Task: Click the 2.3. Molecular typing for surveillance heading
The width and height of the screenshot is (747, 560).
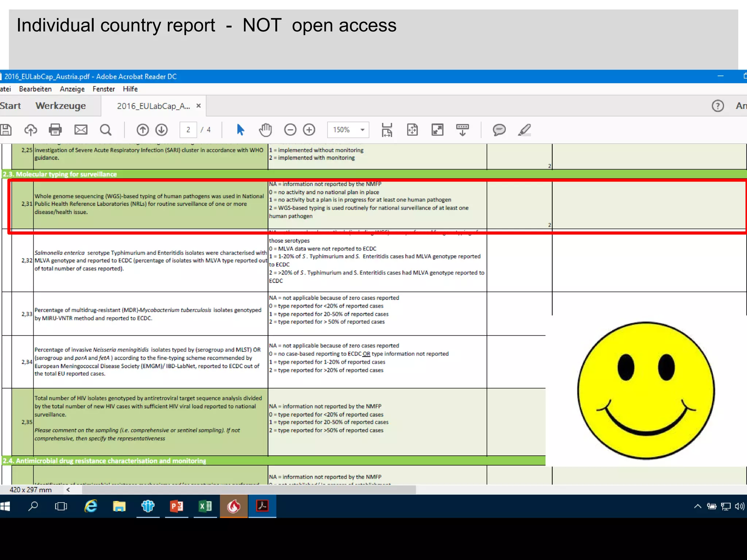Action: pos(60,174)
